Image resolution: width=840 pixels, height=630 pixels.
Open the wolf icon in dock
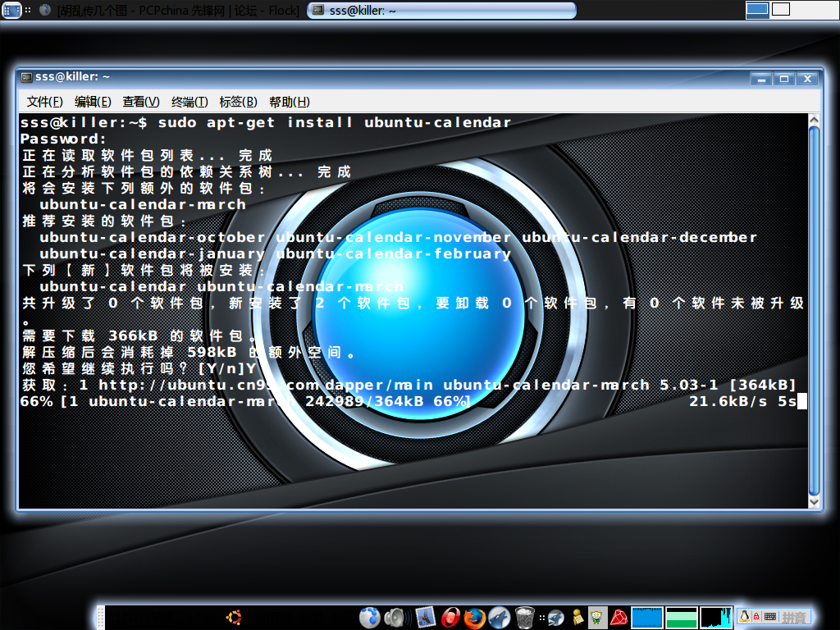(x=500, y=618)
